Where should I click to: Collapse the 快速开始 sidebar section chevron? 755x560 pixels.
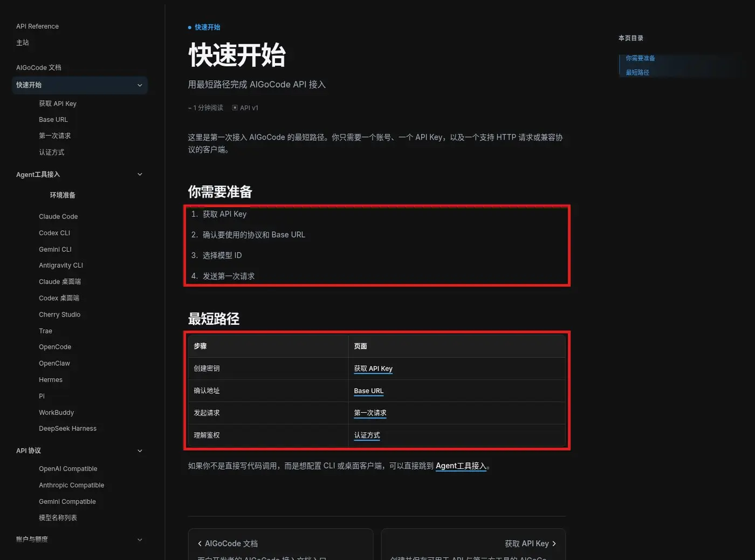(140, 85)
